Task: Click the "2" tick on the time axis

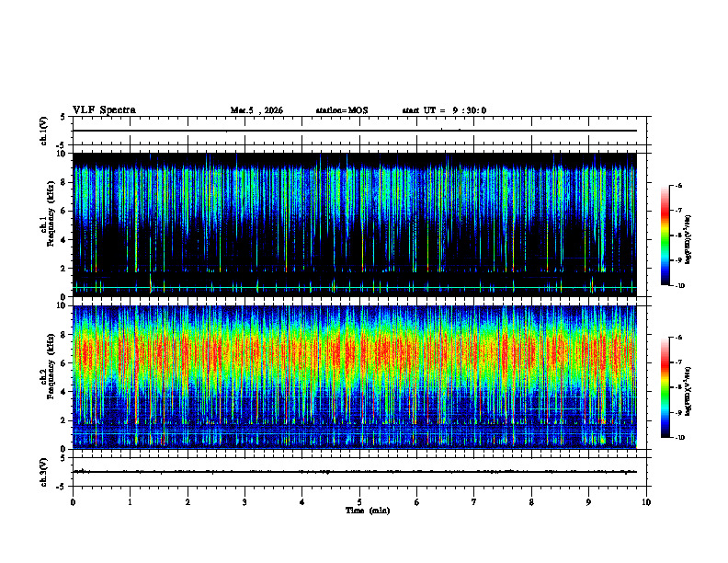Action: (x=188, y=502)
